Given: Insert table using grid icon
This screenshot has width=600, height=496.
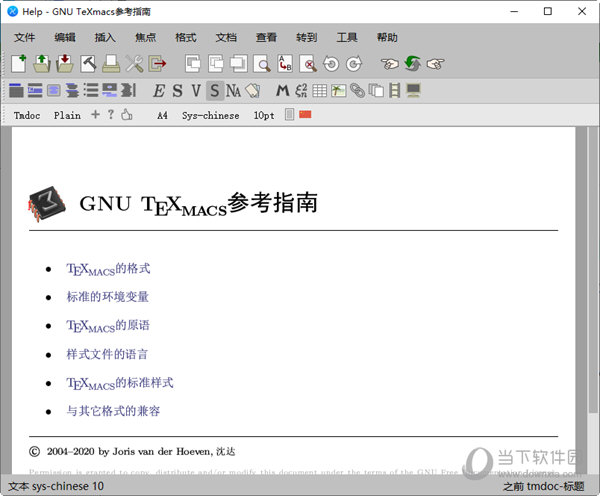Looking at the screenshot, I should point(320,91).
